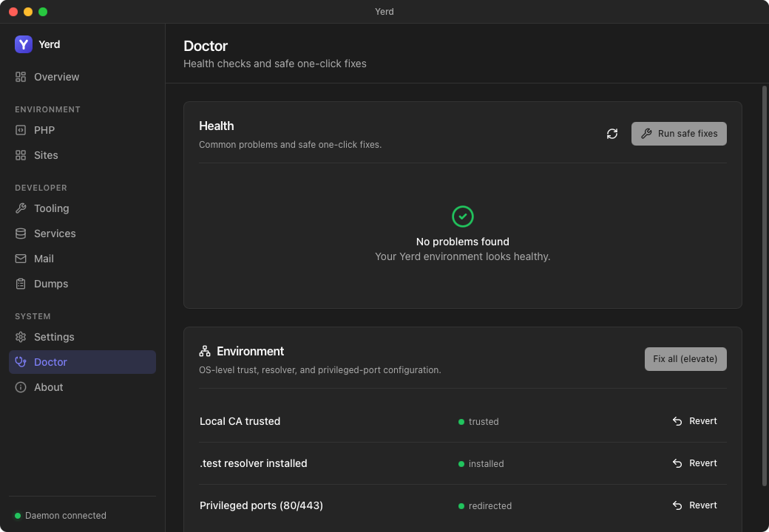Viewport: 769px width, 532px height.
Task: Click the Doctor stethoscope icon
Action: pos(21,362)
